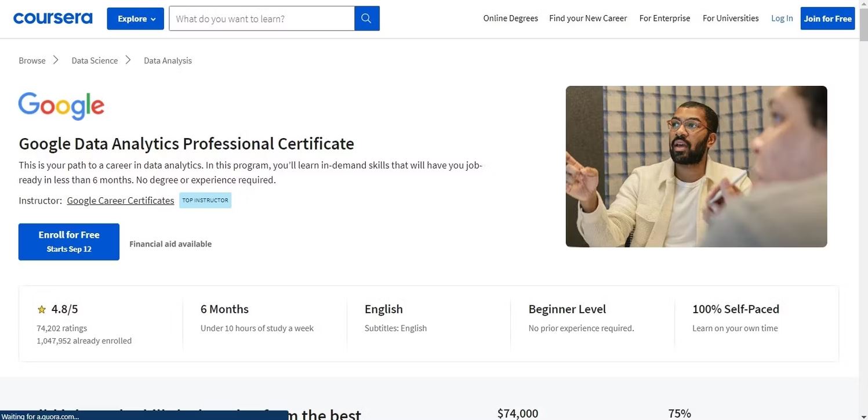Click the course title heading
This screenshot has width=868, height=420.
pos(186,143)
